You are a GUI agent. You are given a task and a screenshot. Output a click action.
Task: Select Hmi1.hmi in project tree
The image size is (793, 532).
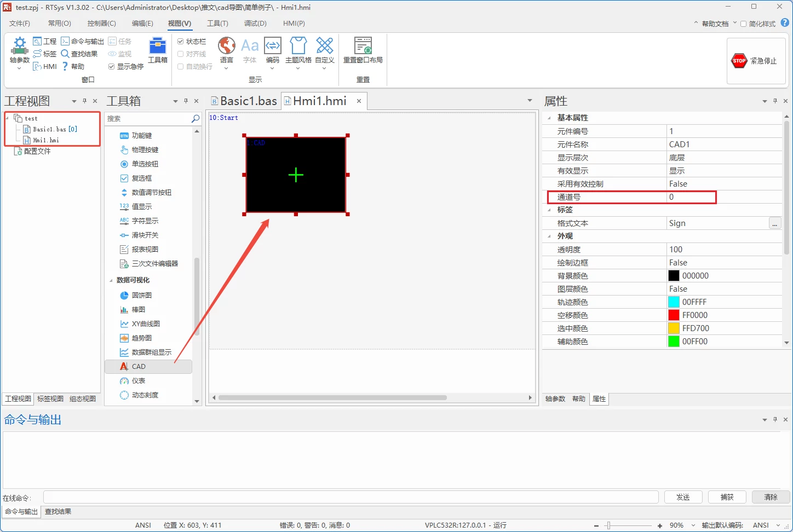(x=41, y=140)
